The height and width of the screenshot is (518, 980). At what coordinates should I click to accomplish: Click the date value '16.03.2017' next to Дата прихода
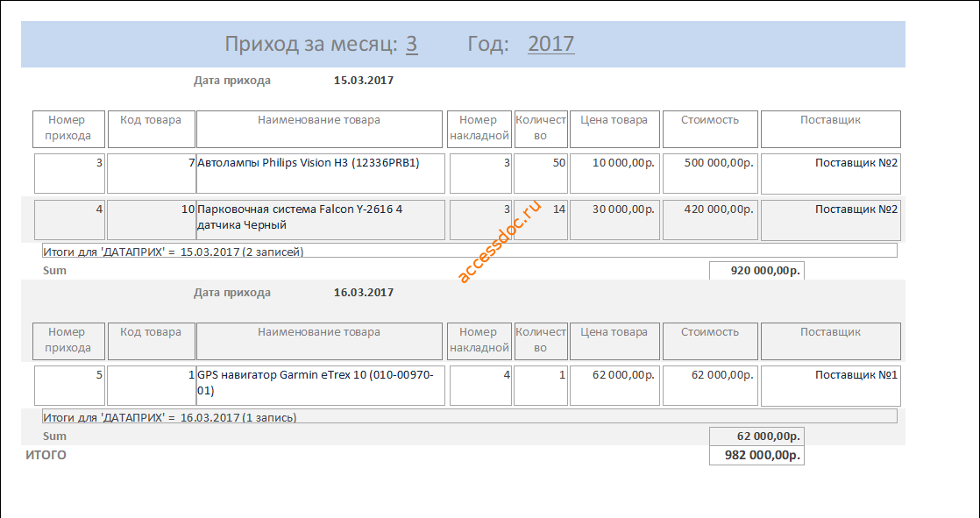coord(364,293)
